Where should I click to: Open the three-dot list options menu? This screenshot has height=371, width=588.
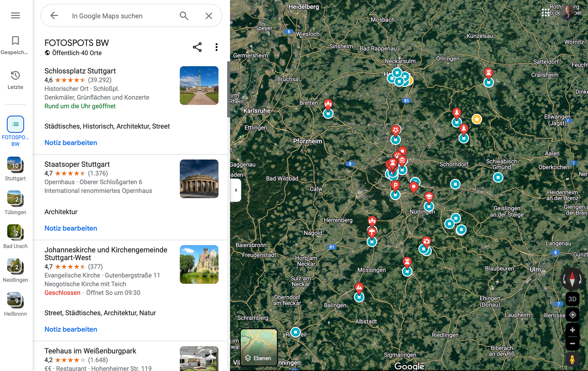pyautogui.click(x=217, y=47)
